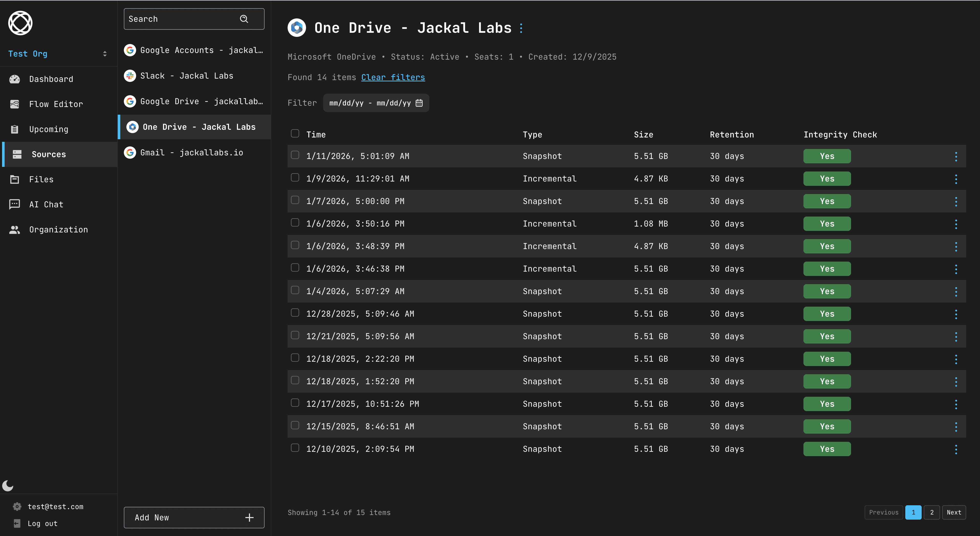Click the settings gear beside test@test.com
Screen dimensions: 980x536
pyautogui.click(x=17, y=506)
